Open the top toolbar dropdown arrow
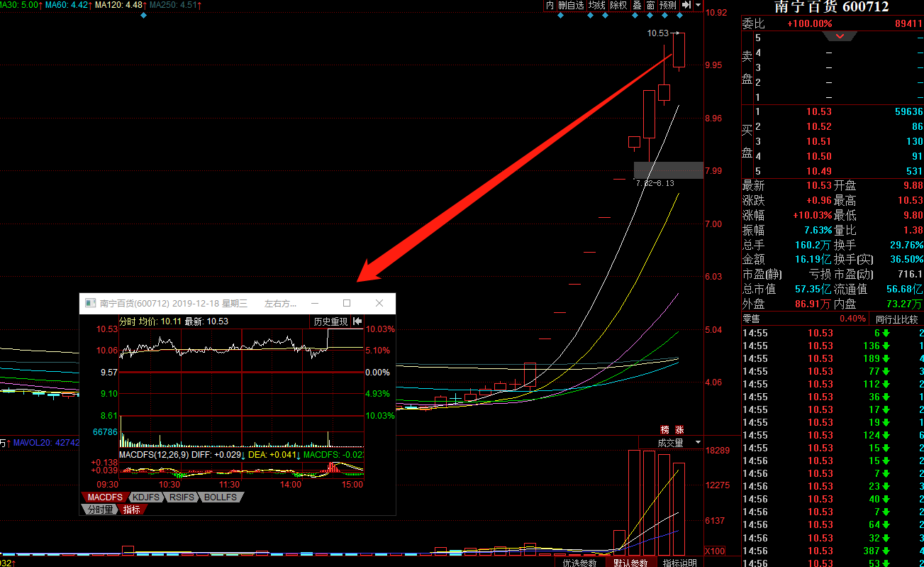924x567 pixels. (x=698, y=5)
